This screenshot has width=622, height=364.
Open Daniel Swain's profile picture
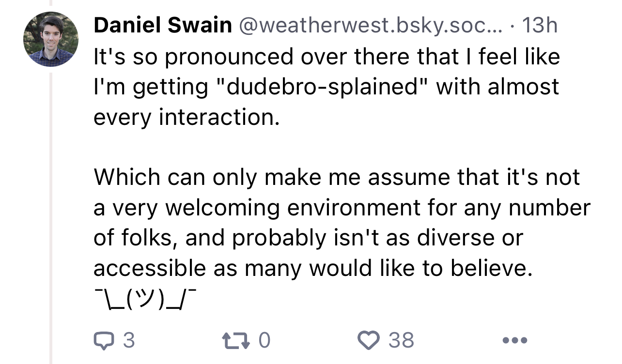coord(51,39)
